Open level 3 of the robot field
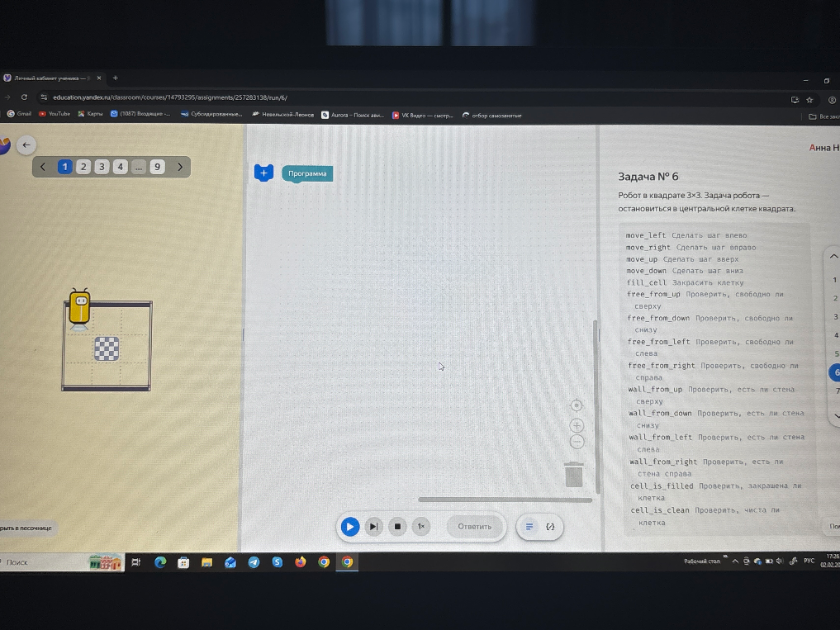This screenshot has height=630, width=840. 102,167
